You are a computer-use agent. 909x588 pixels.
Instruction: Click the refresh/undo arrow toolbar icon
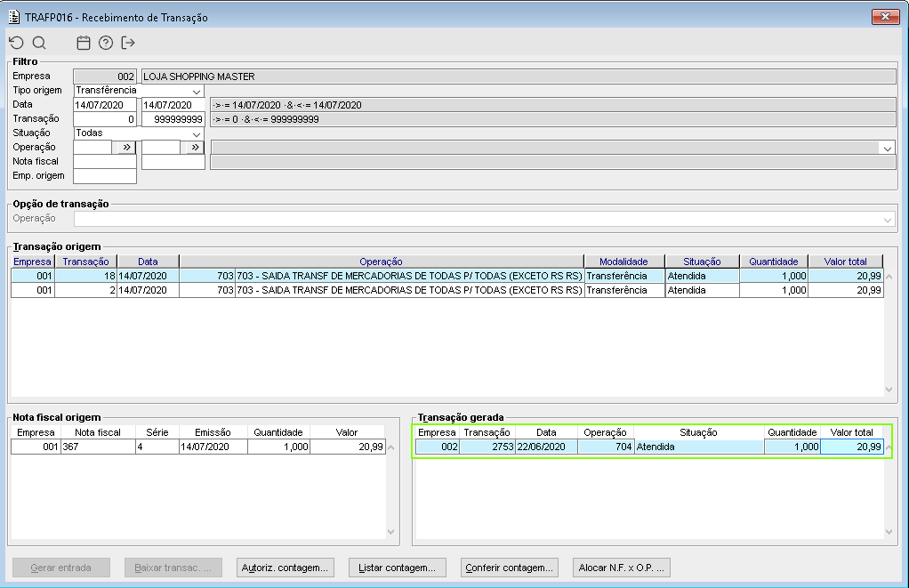[x=16, y=43]
